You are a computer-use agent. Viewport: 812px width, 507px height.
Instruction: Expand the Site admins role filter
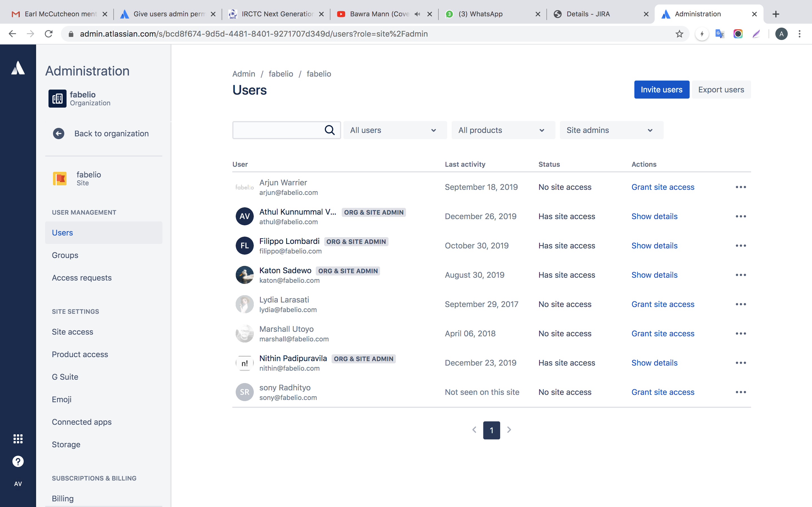[x=611, y=130]
